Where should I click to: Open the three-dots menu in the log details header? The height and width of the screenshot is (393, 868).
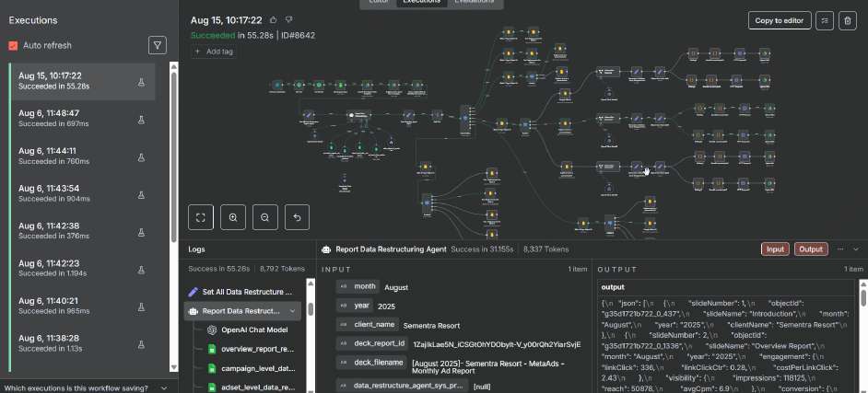point(840,249)
